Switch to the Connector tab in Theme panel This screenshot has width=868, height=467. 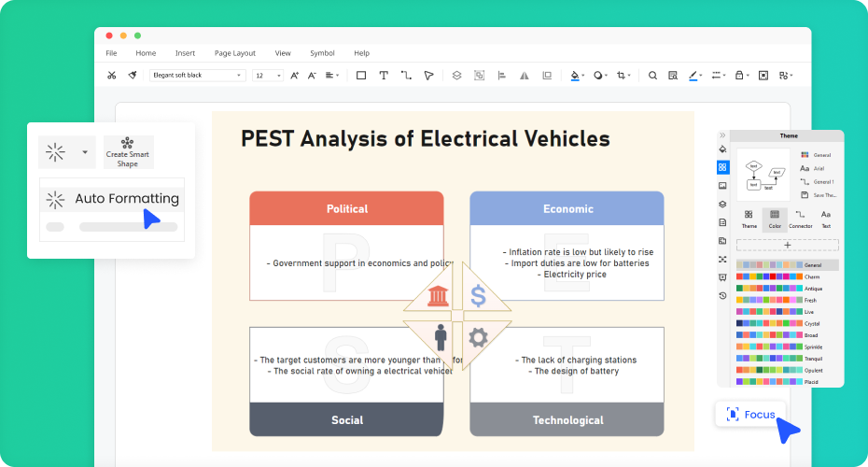pos(800,219)
